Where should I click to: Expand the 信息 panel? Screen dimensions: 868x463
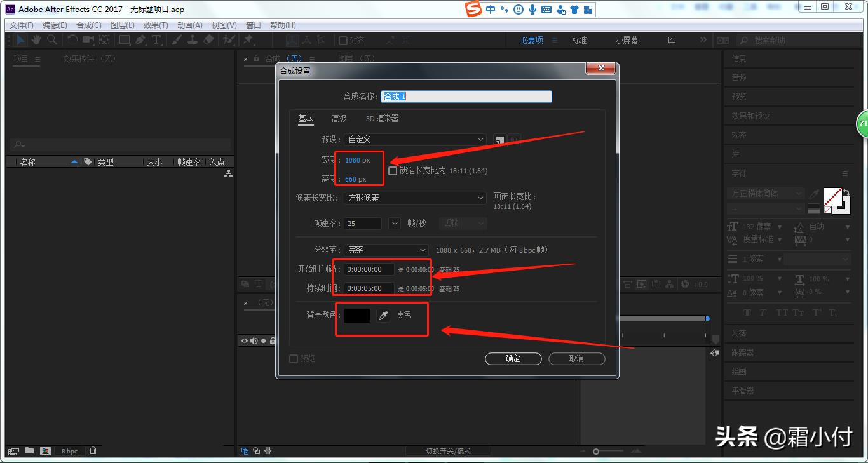740,58
